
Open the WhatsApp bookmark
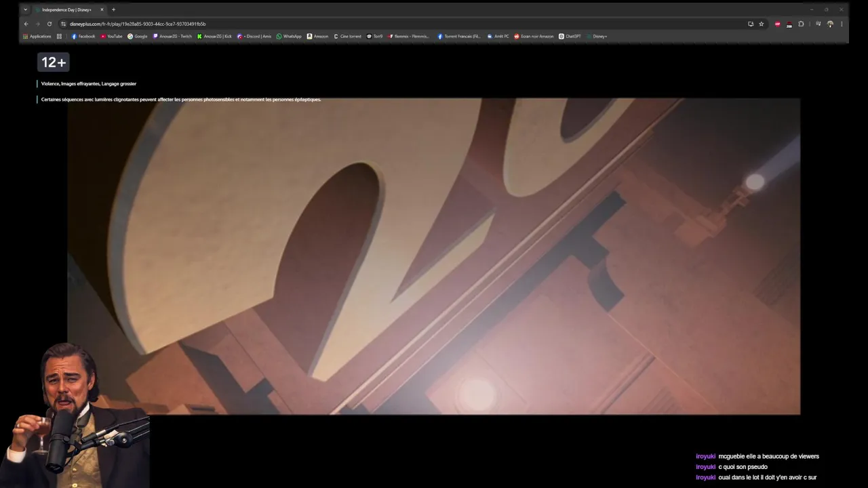point(289,37)
